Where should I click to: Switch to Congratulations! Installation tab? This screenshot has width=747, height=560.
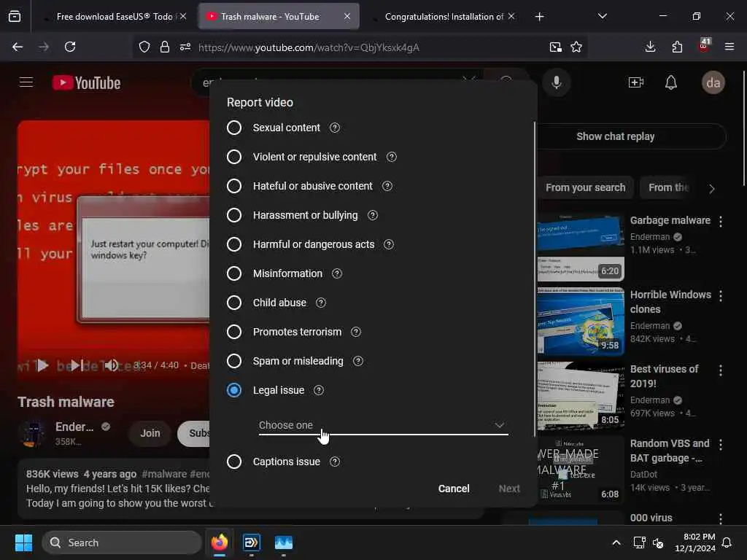[444, 16]
